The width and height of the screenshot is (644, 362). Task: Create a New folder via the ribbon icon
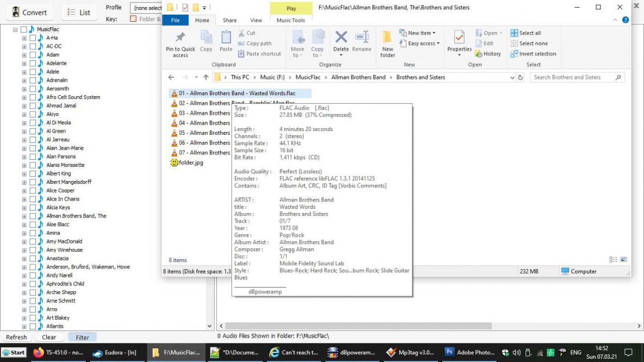[387, 38]
